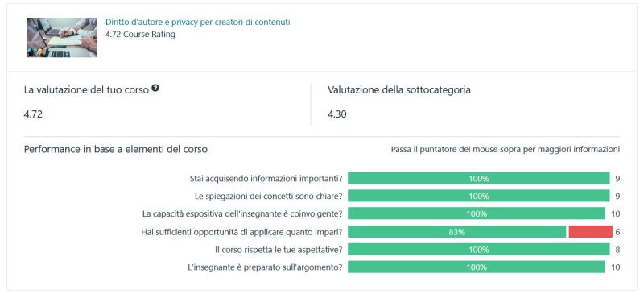The image size is (644, 294).
Task: Click the help question mark icon
Action: (155, 88)
